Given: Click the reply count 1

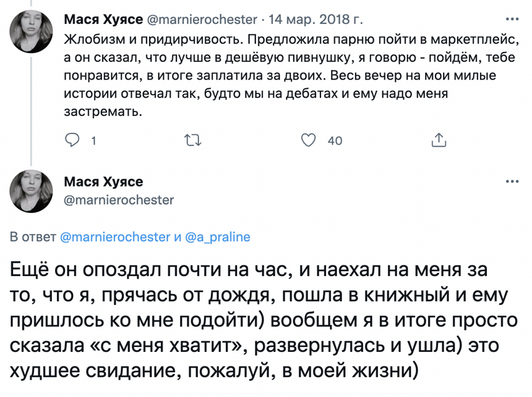Looking at the screenshot, I should pos(93,141).
